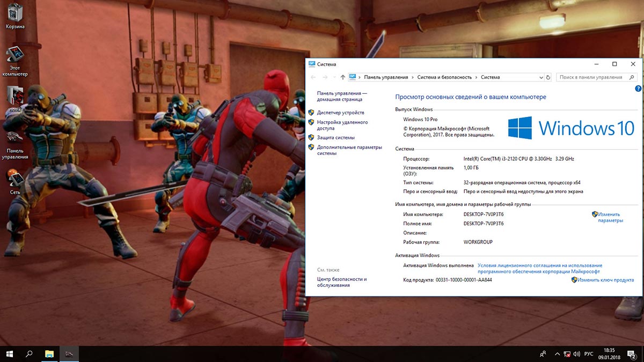This screenshot has height=362, width=644.
Task: Open Дополнительные параметры системы link
Action: (349, 150)
